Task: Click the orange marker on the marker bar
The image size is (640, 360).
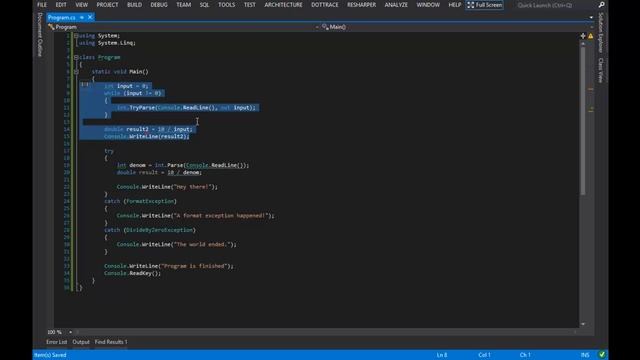Action: coord(591,89)
